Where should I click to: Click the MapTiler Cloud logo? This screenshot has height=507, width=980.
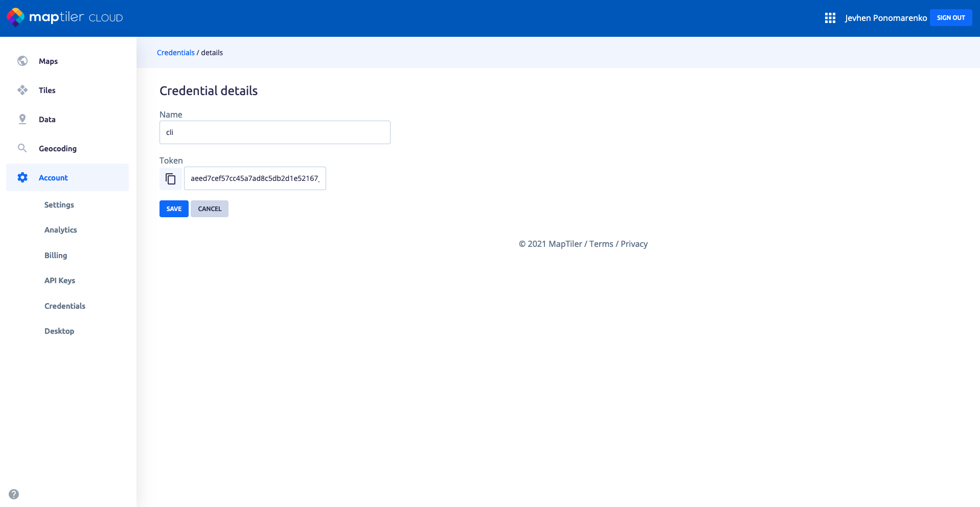[x=65, y=17]
